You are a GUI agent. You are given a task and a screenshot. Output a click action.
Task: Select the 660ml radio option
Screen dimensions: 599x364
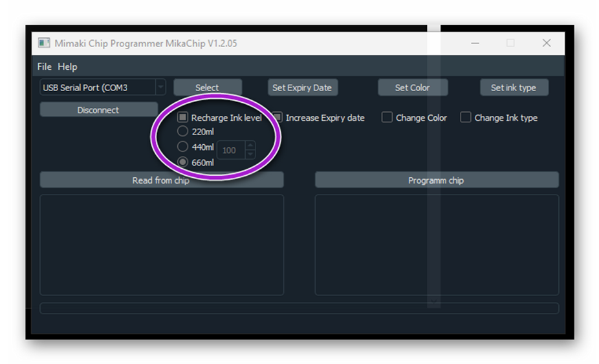[182, 162]
